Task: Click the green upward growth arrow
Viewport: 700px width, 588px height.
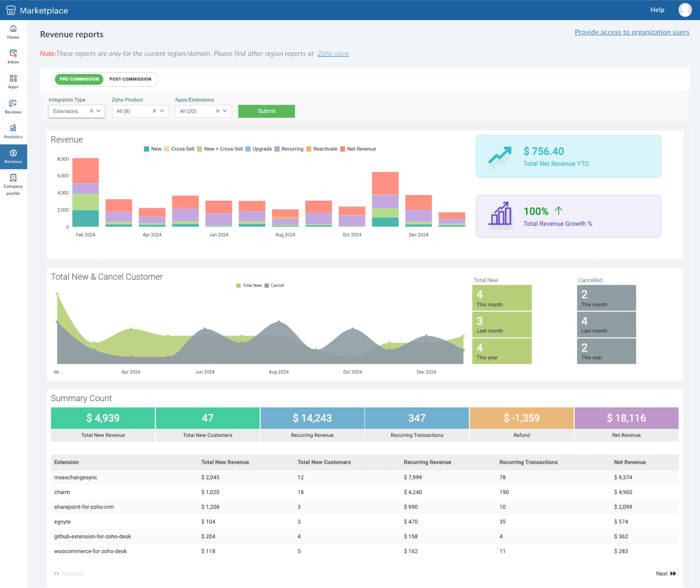Action: click(558, 211)
